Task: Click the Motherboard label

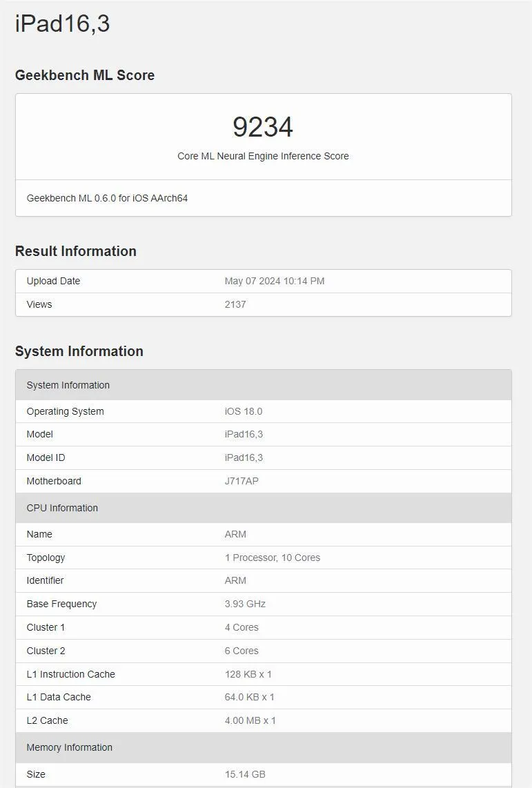Action: click(54, 481)
